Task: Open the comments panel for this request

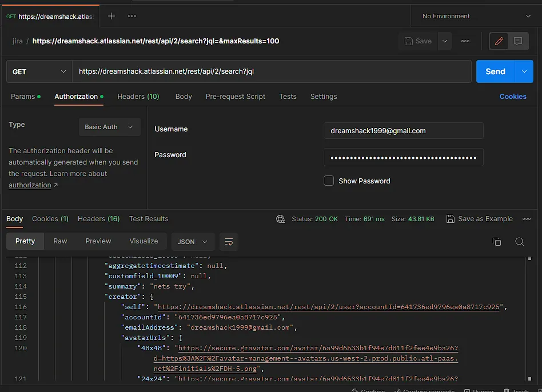Action: (518, 41)
